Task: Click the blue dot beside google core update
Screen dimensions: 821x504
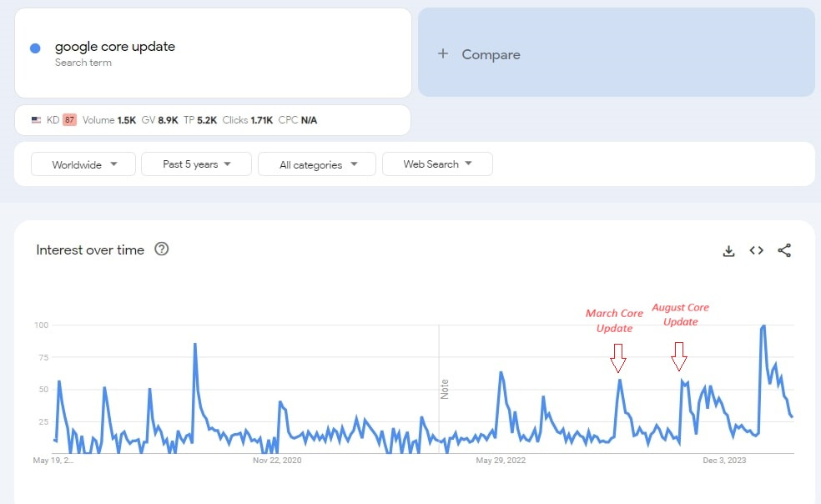Action: [x=35, y=48]
